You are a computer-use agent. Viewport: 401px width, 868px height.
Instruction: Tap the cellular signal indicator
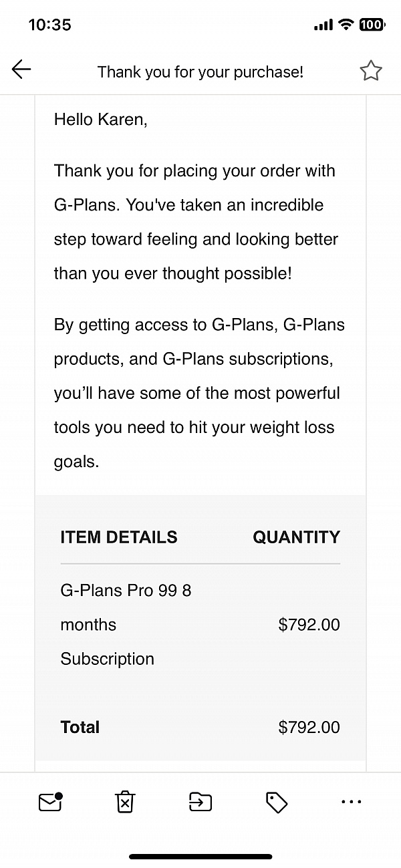(323, 24)
